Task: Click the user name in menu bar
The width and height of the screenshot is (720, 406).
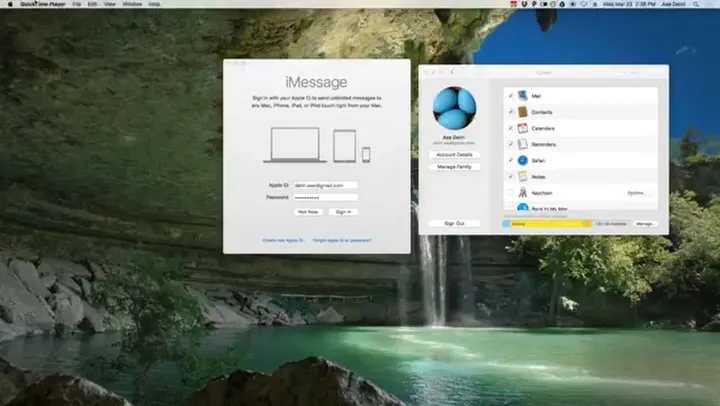Action: 674,4
